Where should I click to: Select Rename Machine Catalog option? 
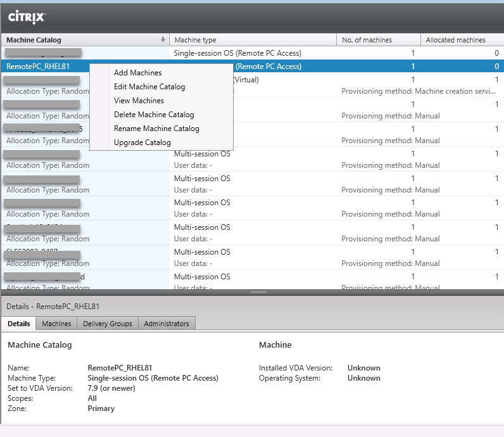coord(156,129)
